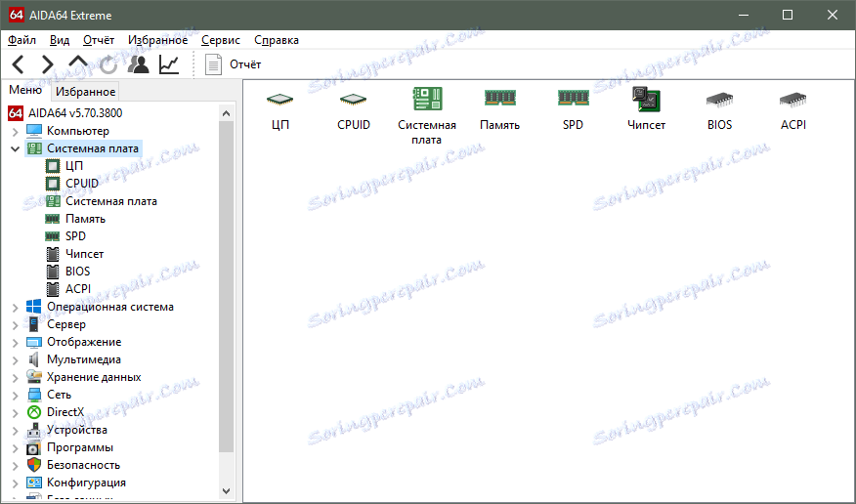
Task: Expand the Безопасность tree node
Action: click(x=16, y=465)
